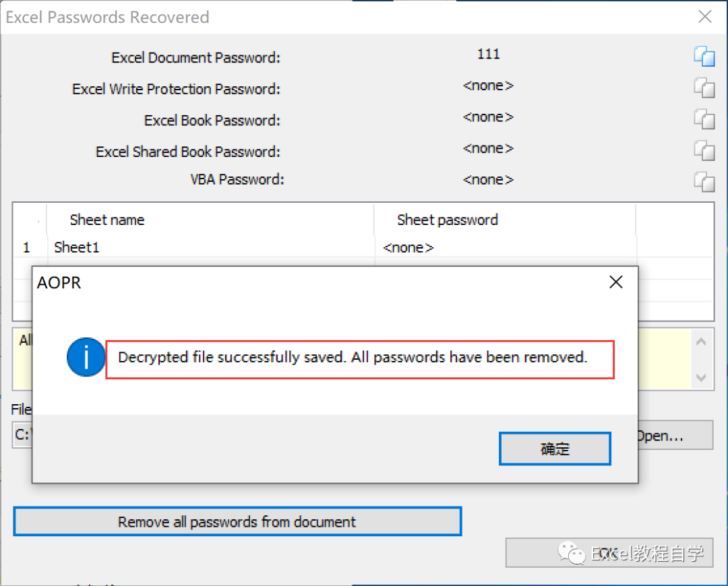Copy the Excel Write Protection Password

(704, 88)
